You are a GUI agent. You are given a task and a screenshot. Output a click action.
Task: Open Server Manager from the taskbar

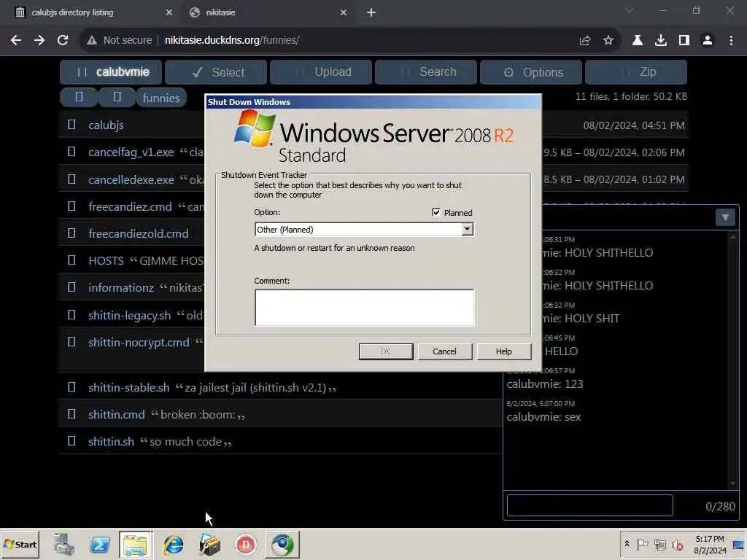coord(64,544)
